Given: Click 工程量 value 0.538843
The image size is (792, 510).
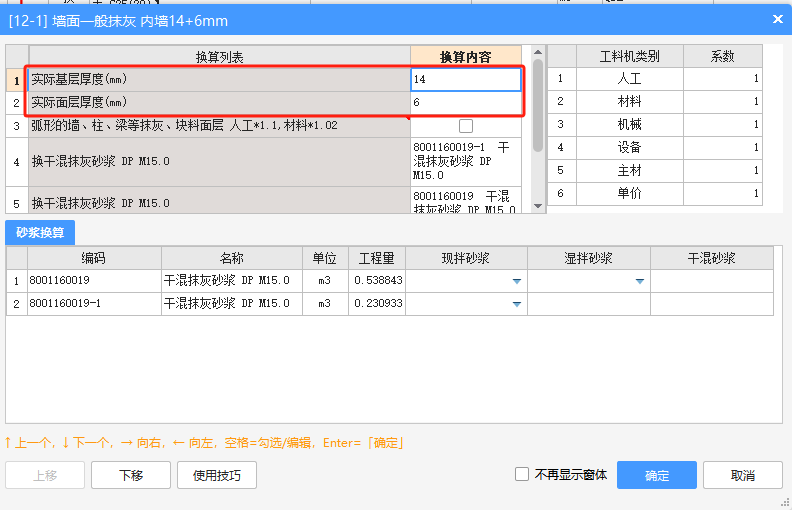Looking at the screenshot, I should tap(377, 281).
